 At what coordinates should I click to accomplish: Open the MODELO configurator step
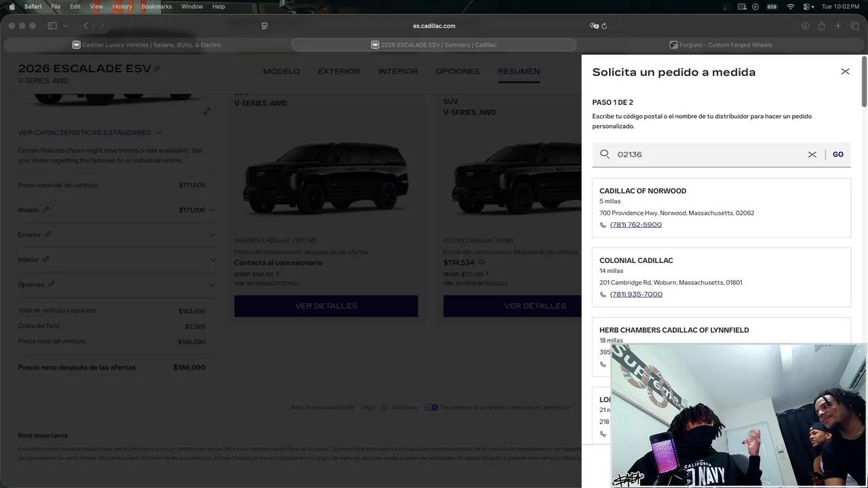(281, 71)
